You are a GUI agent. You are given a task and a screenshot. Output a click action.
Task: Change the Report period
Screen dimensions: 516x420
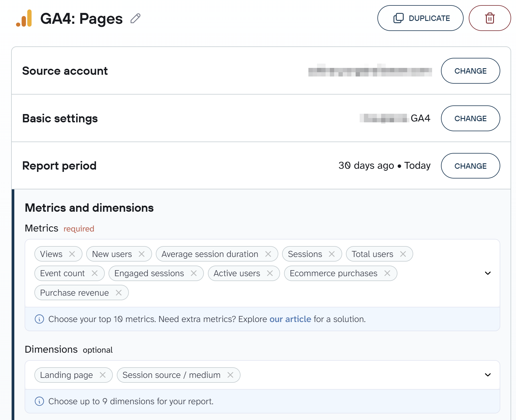click(470, 166)
